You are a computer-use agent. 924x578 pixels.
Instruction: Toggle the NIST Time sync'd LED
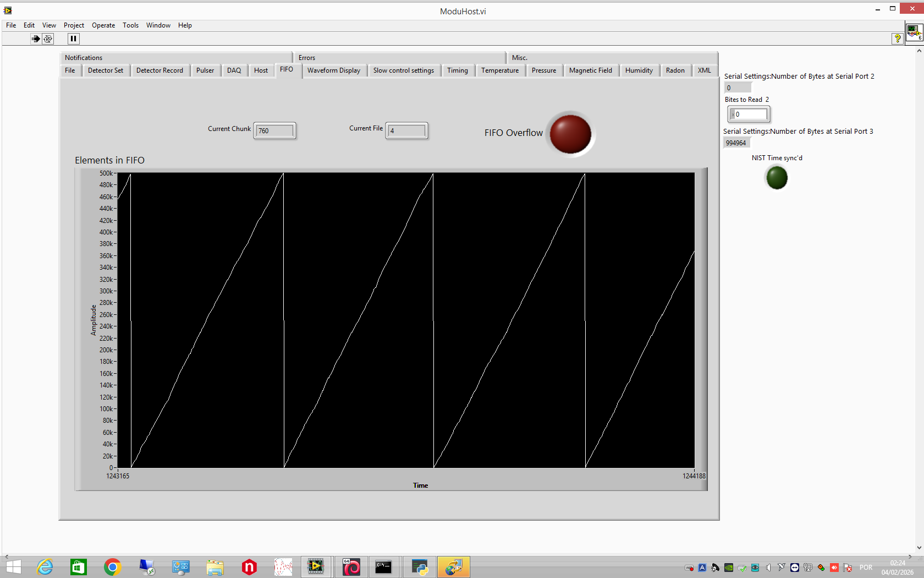777,178
